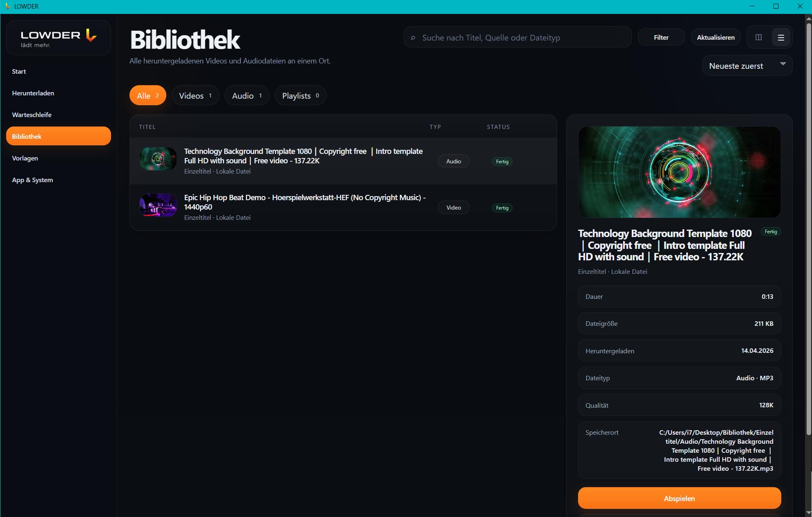Click the Qualität value '128K'

(766, 405)
